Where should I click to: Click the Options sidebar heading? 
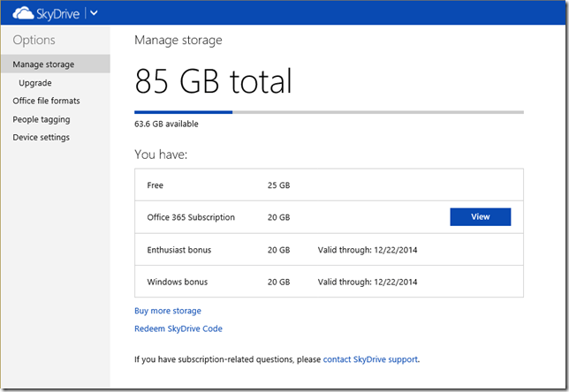[x=34, y=40]
